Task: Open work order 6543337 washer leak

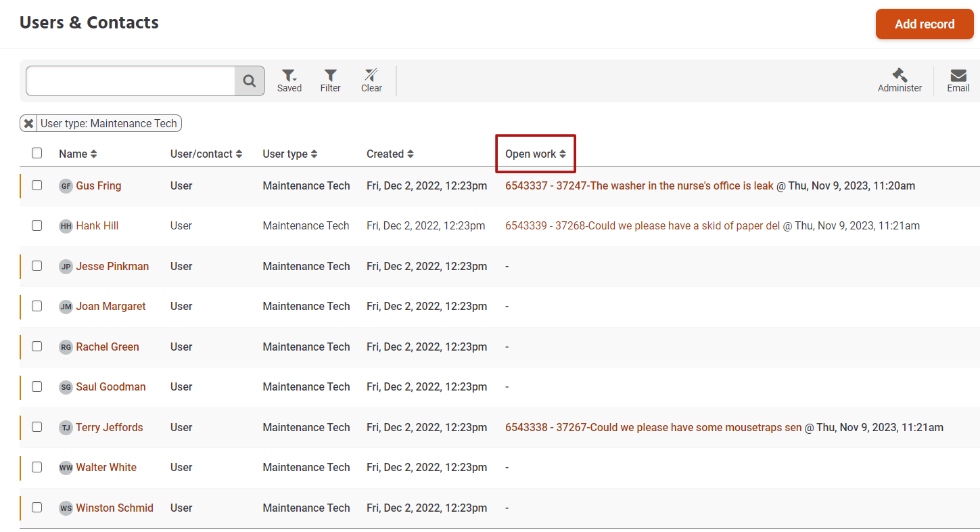Action: [x=639, y=186]
